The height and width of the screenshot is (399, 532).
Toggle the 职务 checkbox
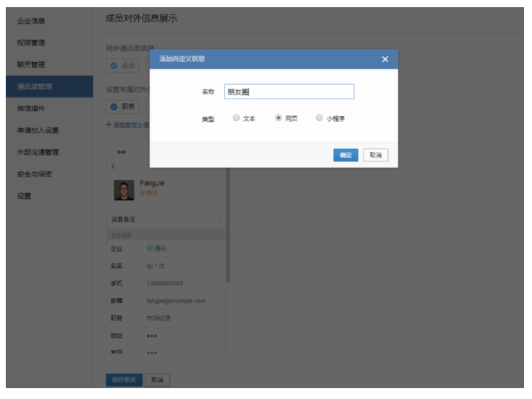pos(113,107)
